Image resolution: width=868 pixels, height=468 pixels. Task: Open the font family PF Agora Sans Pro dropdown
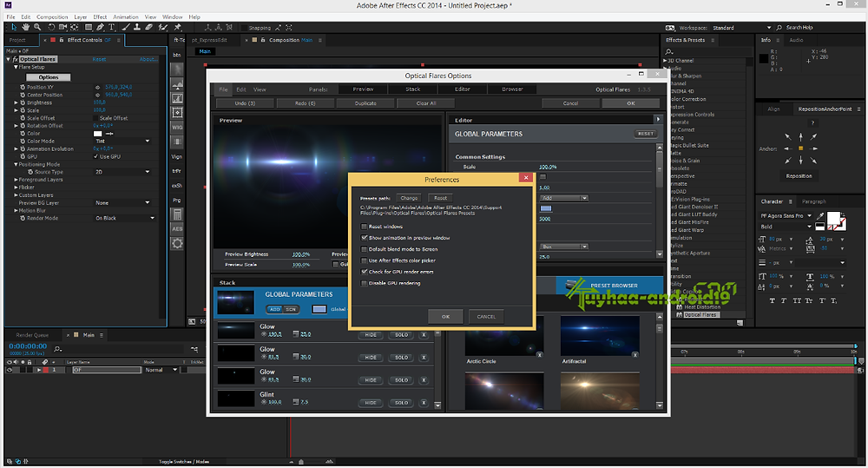pos(786,215)
